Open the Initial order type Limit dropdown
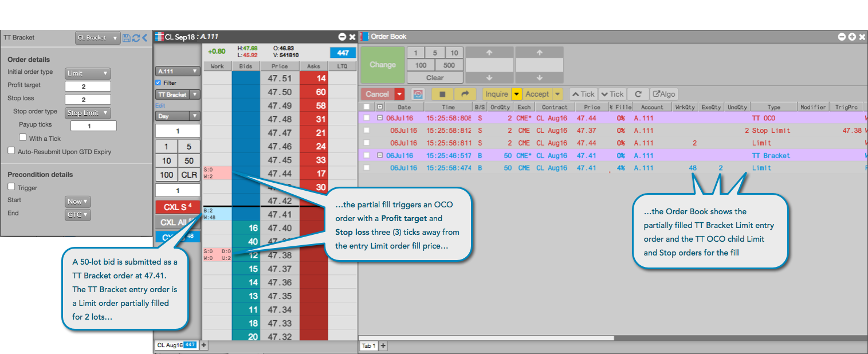Viewport: 868px width, 354px height. (x=88, y=73)
